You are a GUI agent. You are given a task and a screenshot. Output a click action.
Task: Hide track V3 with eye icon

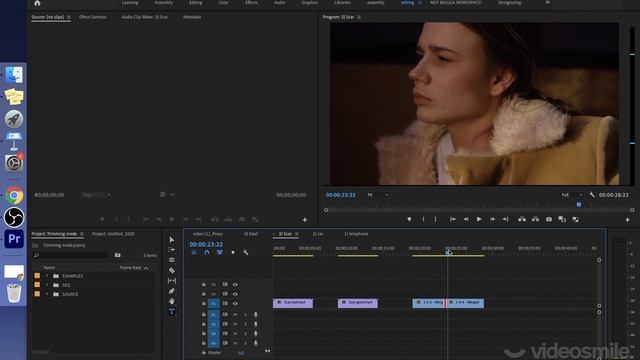[235, 284]
